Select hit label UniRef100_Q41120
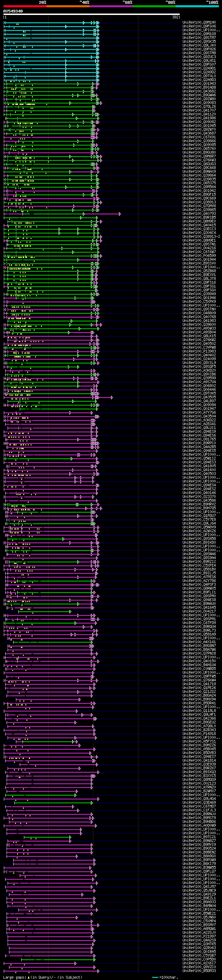 coord(199,114)
